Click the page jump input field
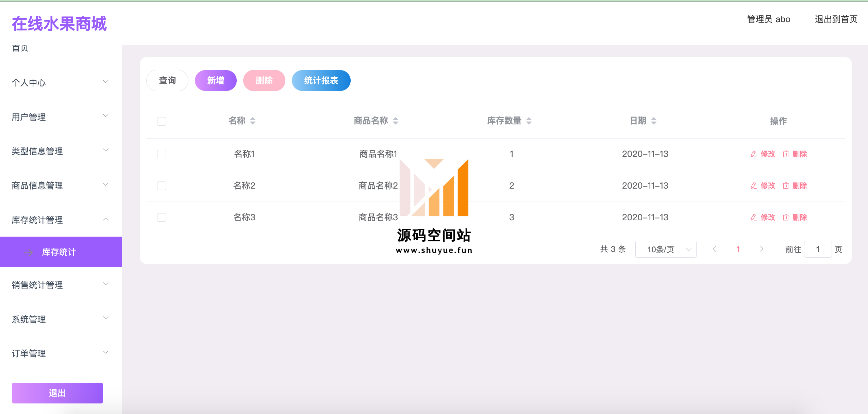This screenshot has width=868, height=414. point(818,249)
